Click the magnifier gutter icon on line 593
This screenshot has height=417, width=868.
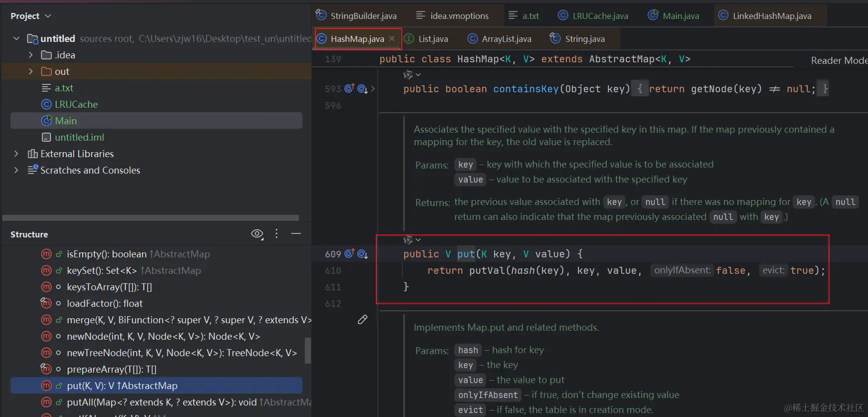coord(362,89)
